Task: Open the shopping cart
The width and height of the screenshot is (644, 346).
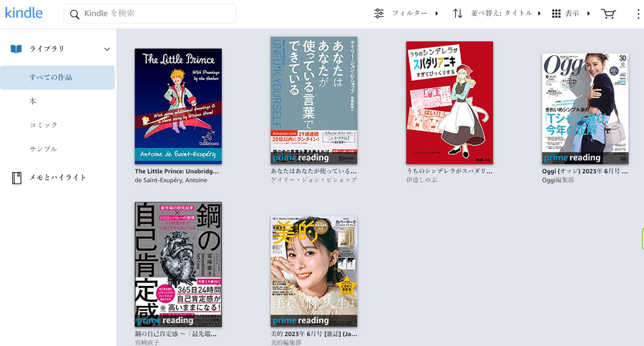Action: 608,14
